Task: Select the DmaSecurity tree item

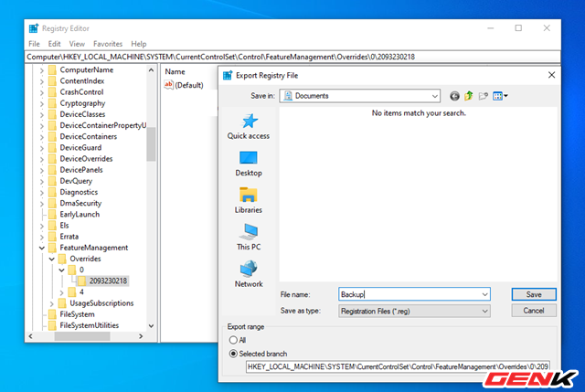Action: tap(80, 203)
